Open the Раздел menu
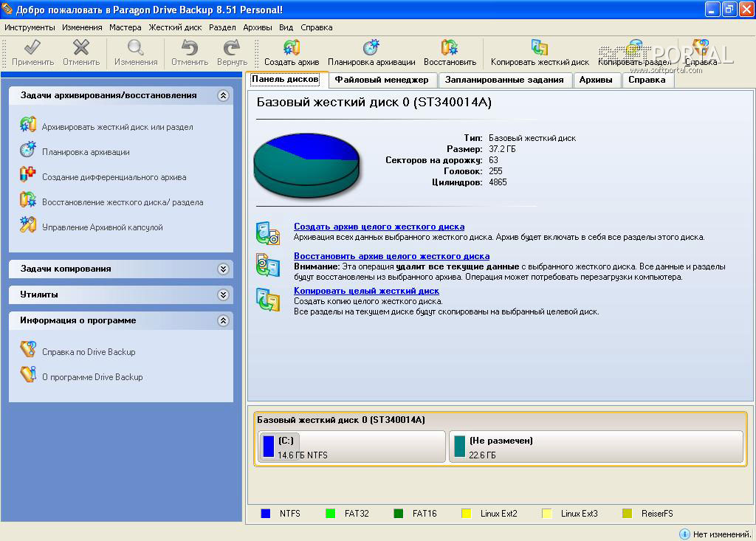 click(222, 27)
